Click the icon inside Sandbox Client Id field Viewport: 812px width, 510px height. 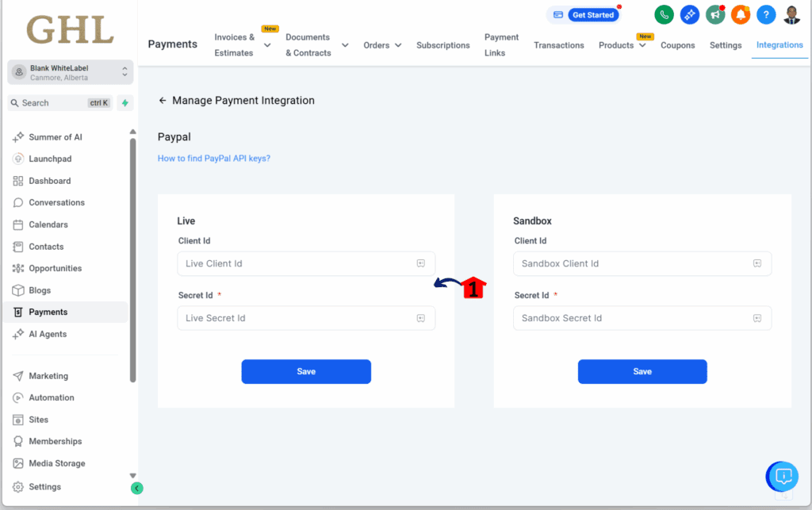(x=757, y=263)
